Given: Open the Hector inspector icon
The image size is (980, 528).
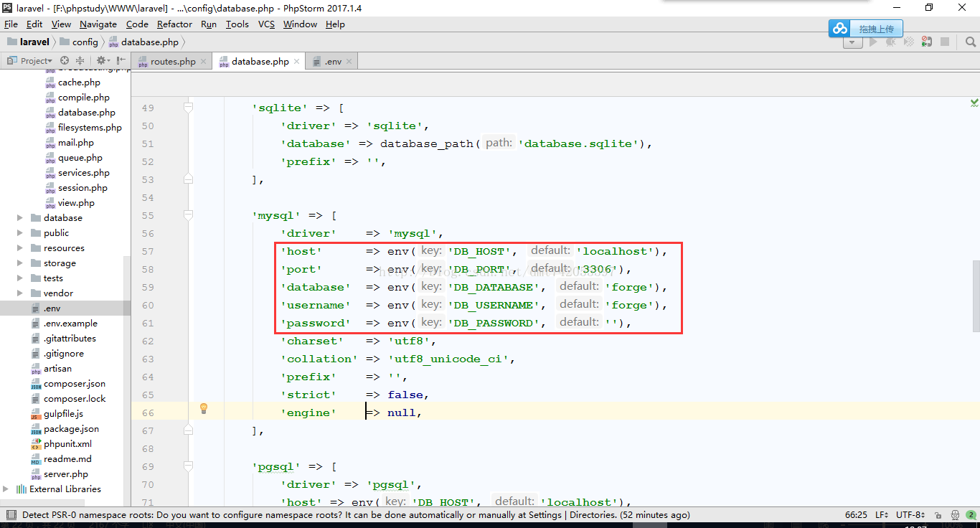Looking at the screenshot, I should tap(954, 515).
